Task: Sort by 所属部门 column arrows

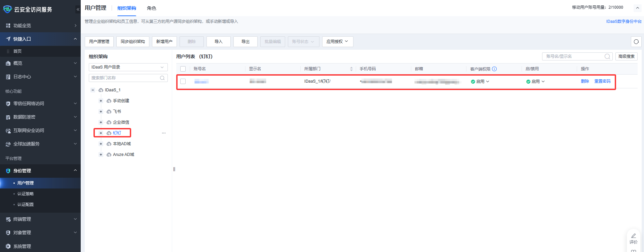Action: (x=351, y=69)
